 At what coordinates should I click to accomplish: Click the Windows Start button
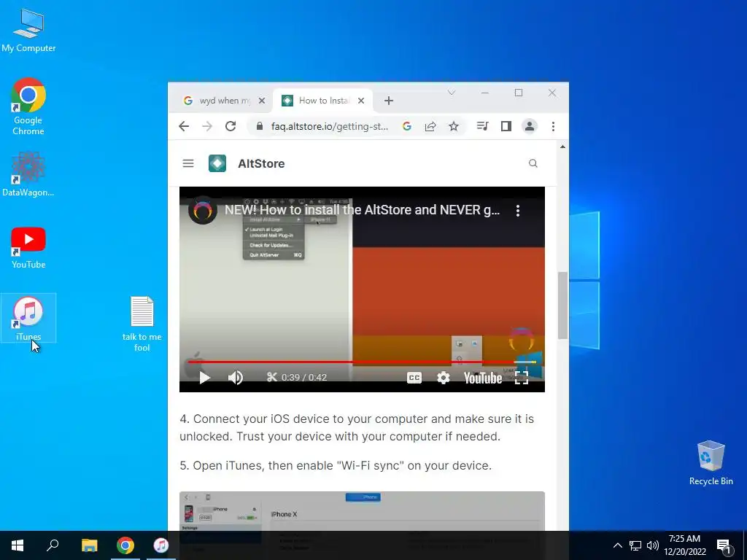[x=18, y=545]
